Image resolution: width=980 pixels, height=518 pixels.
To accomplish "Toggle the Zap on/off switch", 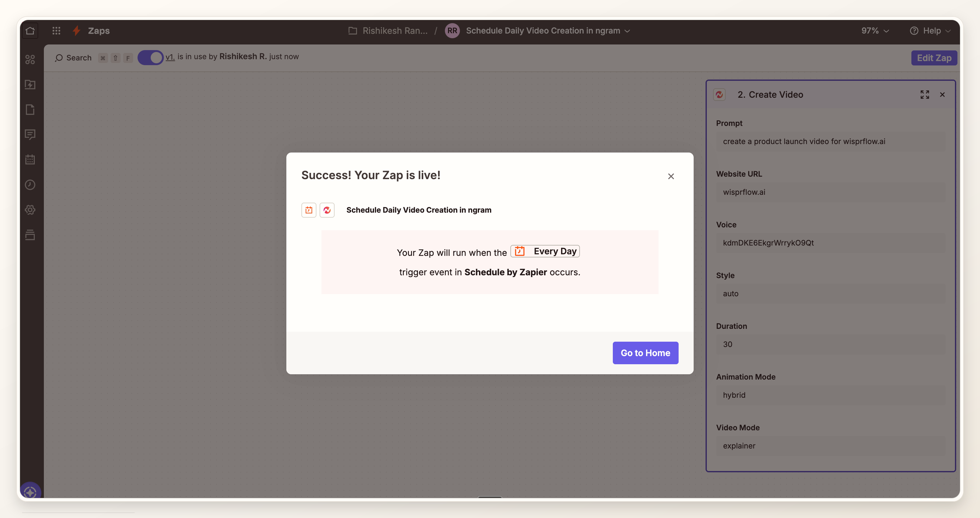I will pos(151,57).
